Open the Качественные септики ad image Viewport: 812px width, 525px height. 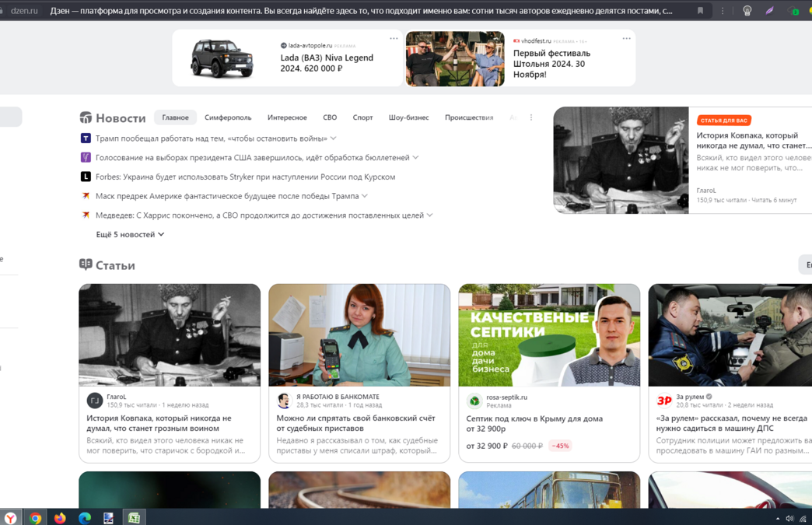pyautogui.click(x=549, y=335)
